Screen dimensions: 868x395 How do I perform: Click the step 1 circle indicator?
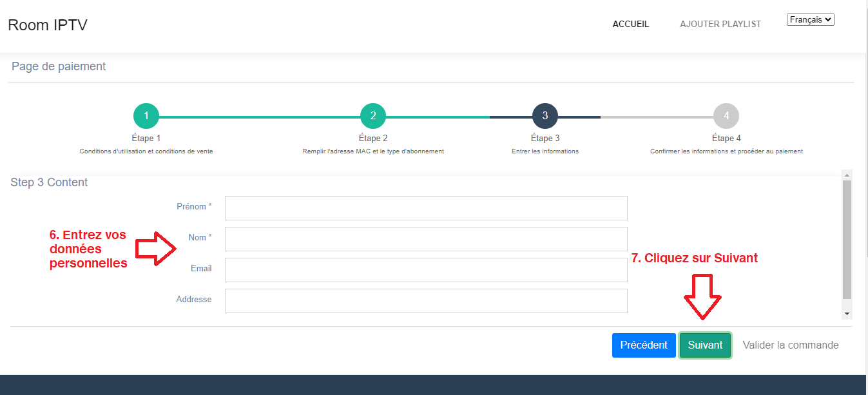pyautogui.click(x=146, y=116)
